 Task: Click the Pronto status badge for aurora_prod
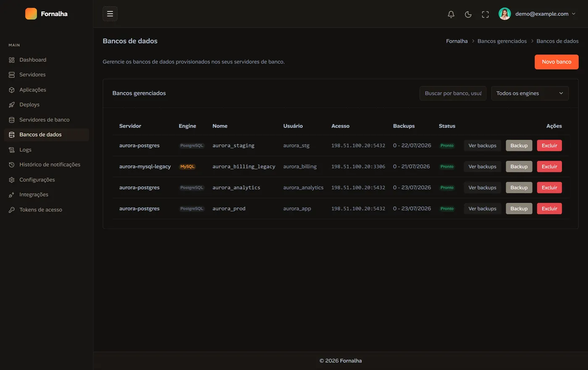click(447, 209)
